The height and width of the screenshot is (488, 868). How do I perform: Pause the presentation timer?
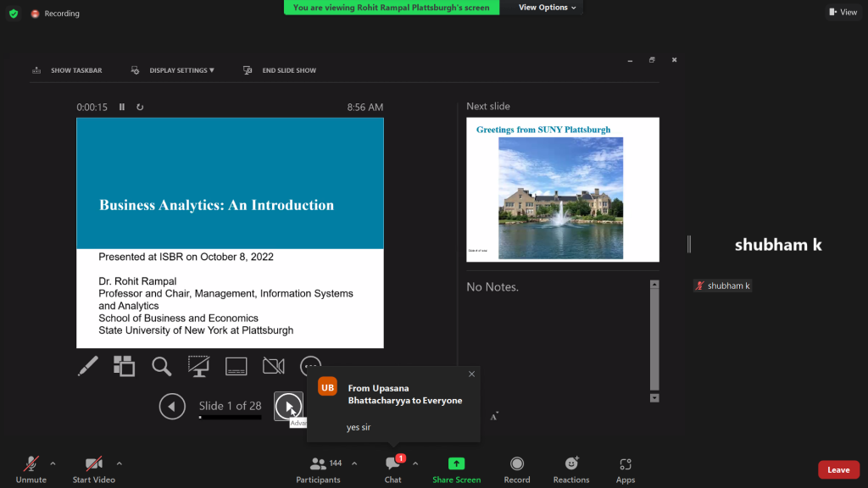[x=122, y=107]
